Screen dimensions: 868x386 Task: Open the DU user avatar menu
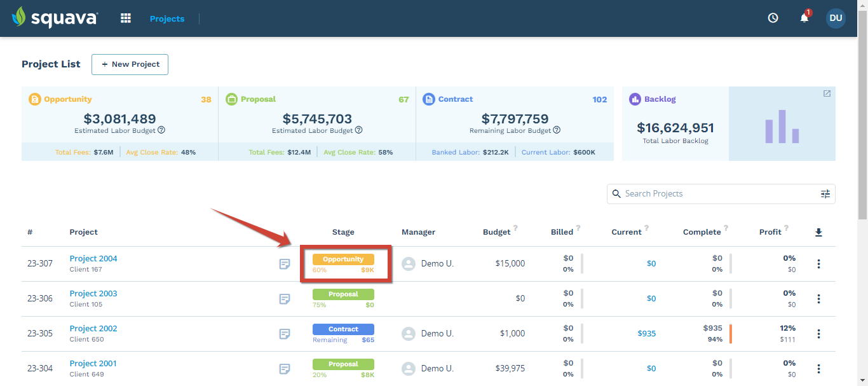(x=836, y=18)
